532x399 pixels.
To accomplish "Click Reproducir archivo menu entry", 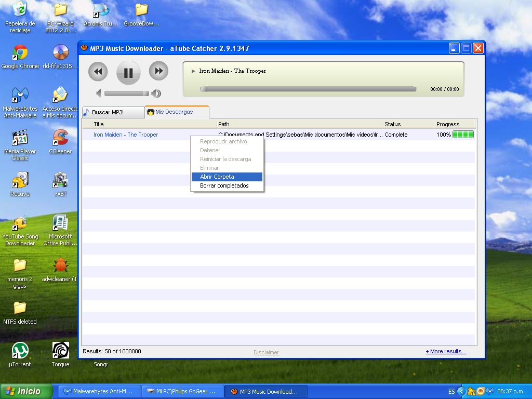I will (227, 141).
